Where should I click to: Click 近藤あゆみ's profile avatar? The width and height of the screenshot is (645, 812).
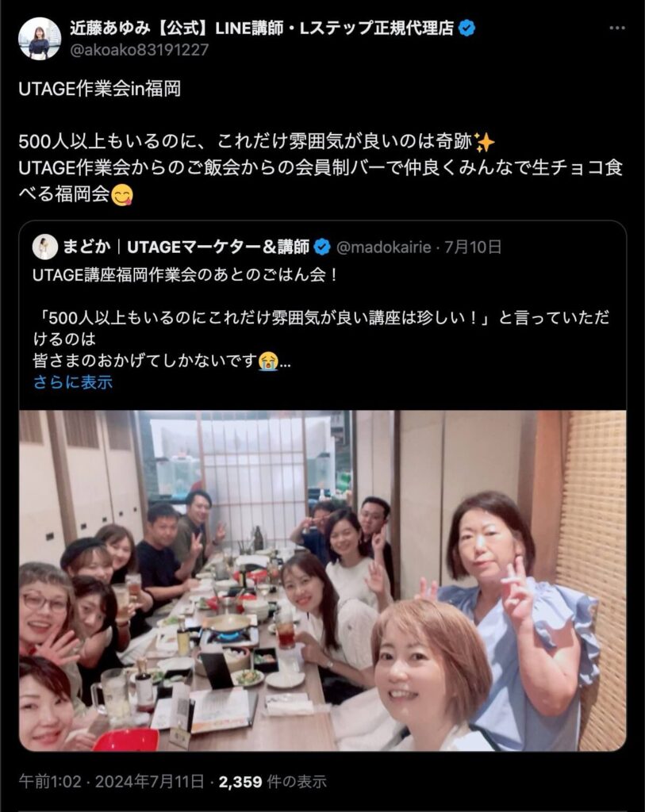click(x=40, y=39)
